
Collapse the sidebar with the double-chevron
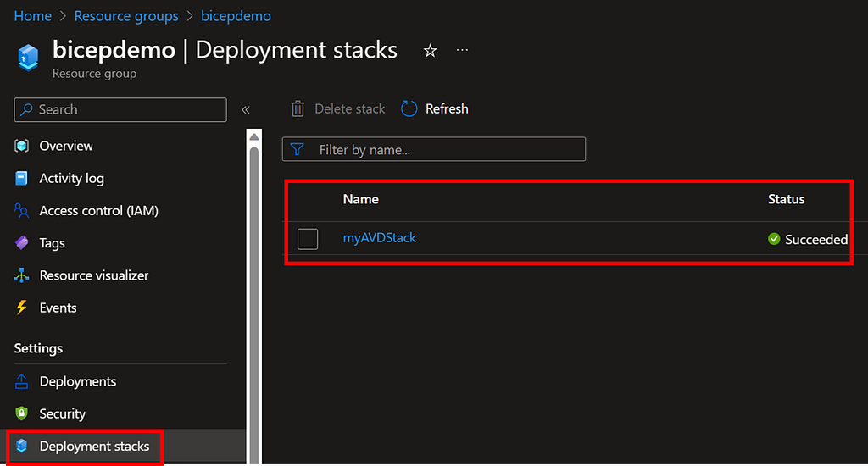tap(246, 109)
